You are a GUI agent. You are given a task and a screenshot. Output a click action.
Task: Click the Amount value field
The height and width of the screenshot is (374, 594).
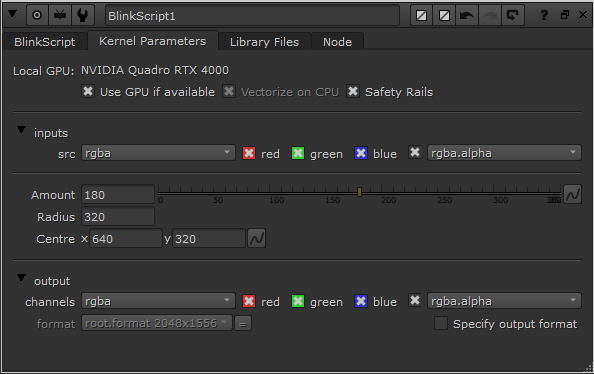pos(118,195)
